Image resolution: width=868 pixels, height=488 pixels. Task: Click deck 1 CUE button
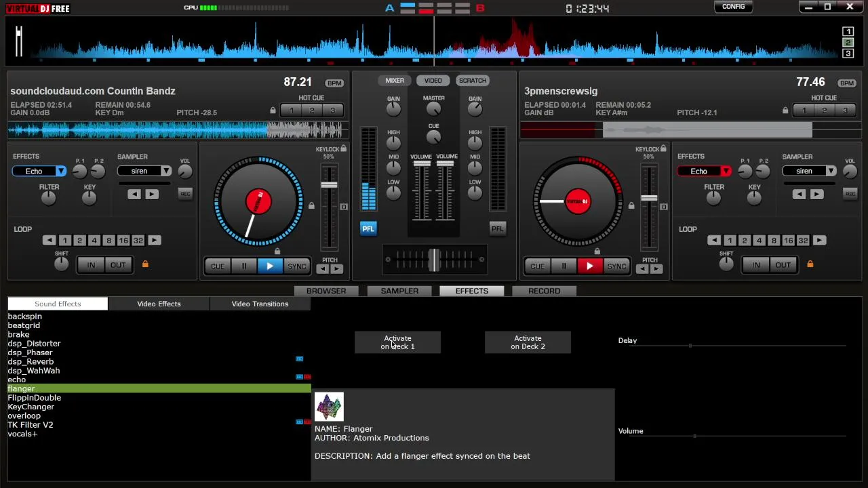[218, 266]
